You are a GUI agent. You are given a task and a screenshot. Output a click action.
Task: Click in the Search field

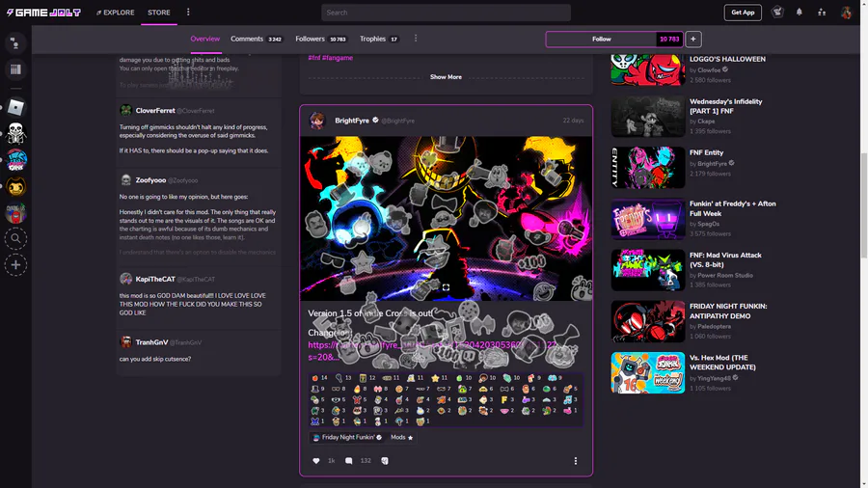click(x=446, y=13)
